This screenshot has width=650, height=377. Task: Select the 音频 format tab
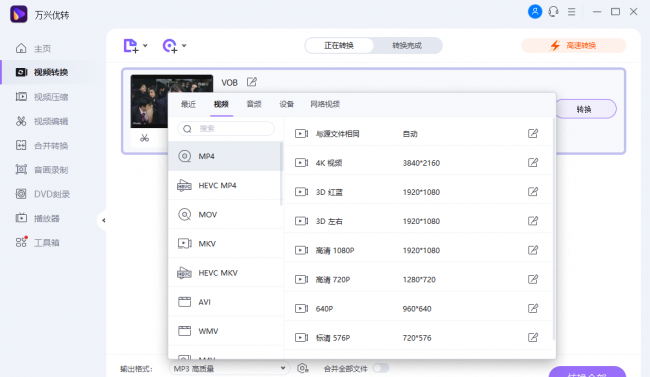tap(254, 104)
